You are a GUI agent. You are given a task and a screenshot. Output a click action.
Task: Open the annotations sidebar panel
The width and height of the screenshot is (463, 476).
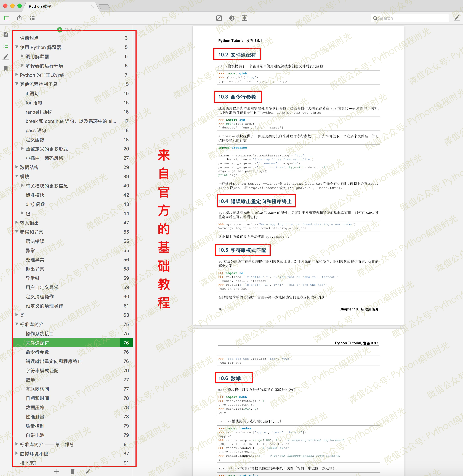[6, 57]
